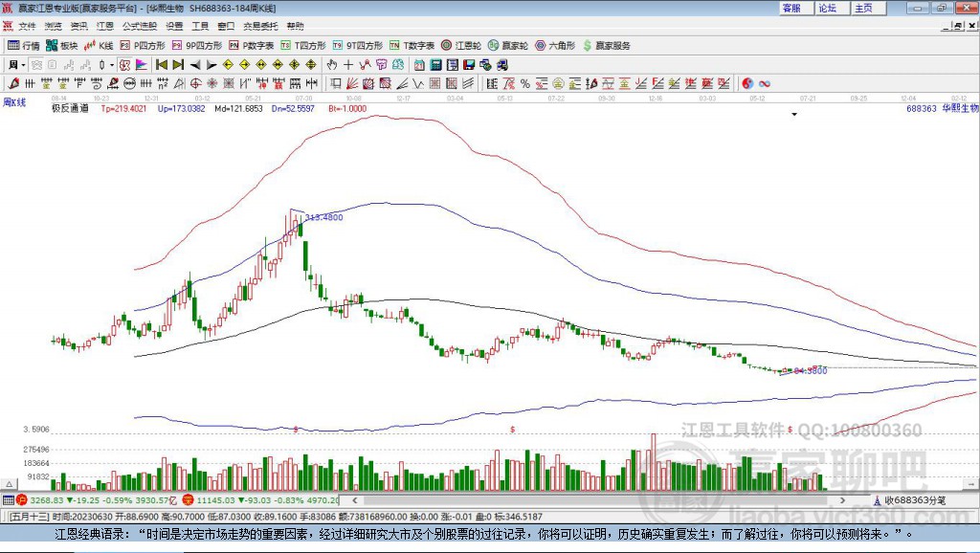
Task: Open the calculator icon
Action: [435, 65]
